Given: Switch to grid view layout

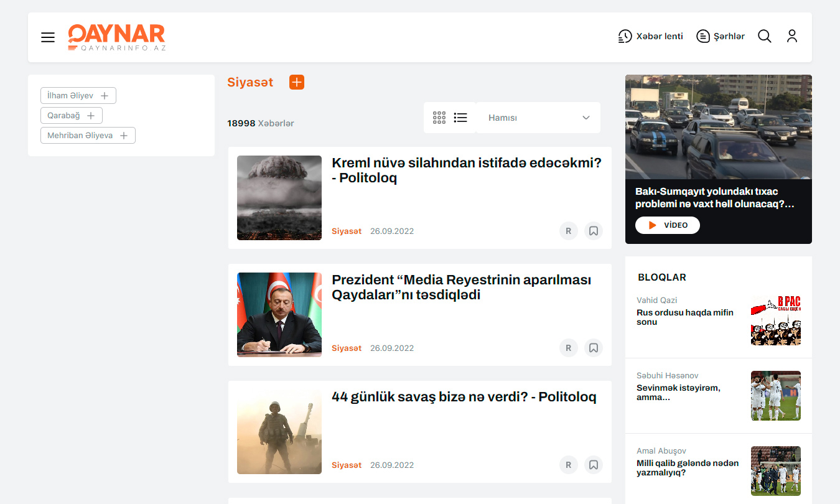Looking at the screenshot, I should (x=439, y=118).
